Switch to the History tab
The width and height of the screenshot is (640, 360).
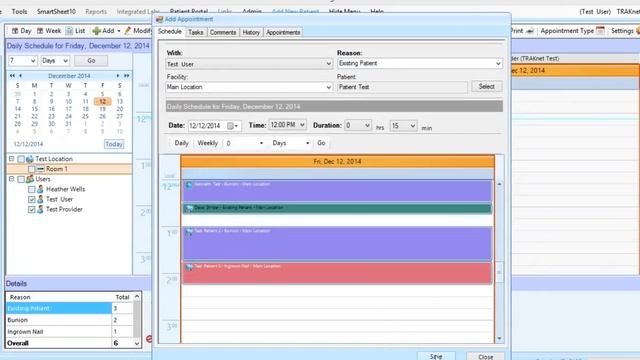(251, 32)
